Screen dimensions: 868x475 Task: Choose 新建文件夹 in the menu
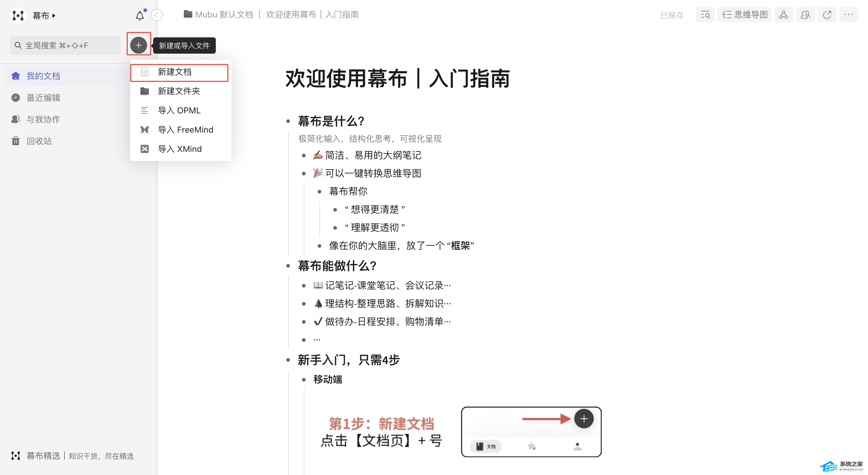coord(181,91)
